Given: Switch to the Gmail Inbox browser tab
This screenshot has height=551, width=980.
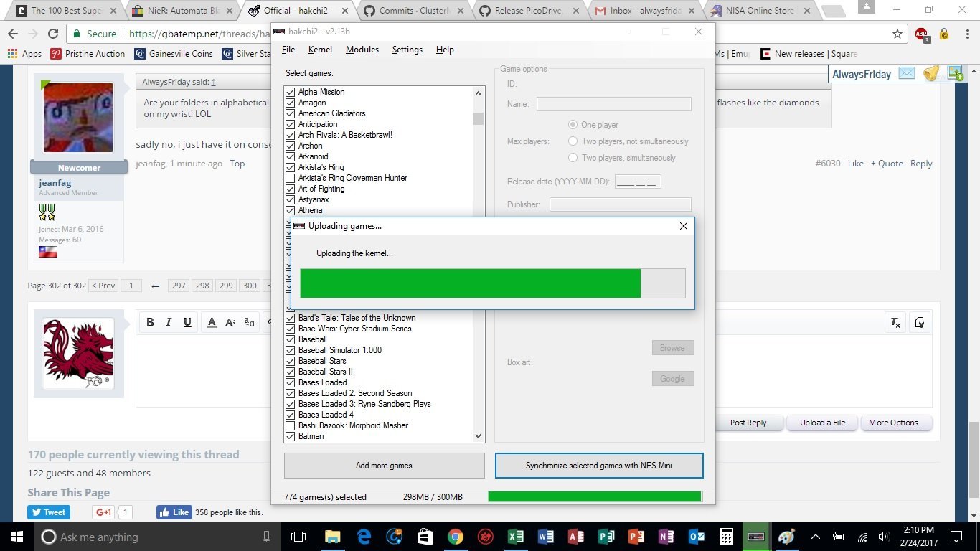Looking at the screenshot, I should click(x=645, y=11).
